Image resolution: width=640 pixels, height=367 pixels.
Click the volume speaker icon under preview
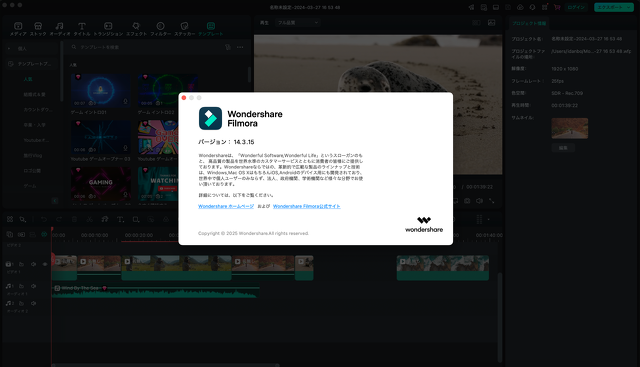tap(480, 201)
